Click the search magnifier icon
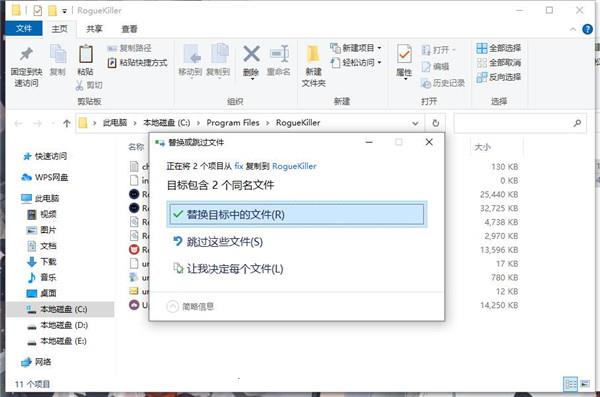 pyautogui.click(x=577, y=123)
